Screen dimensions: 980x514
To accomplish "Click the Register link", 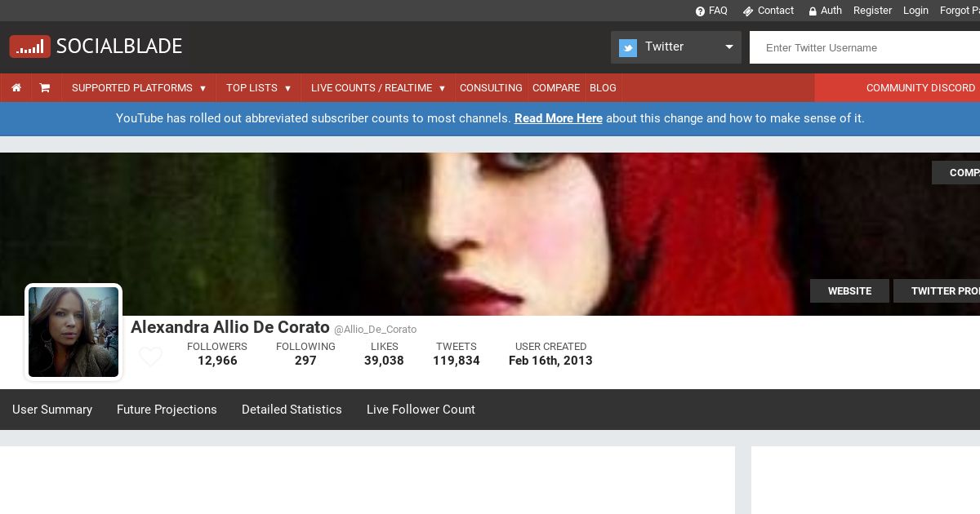I will tap(872, 11).
